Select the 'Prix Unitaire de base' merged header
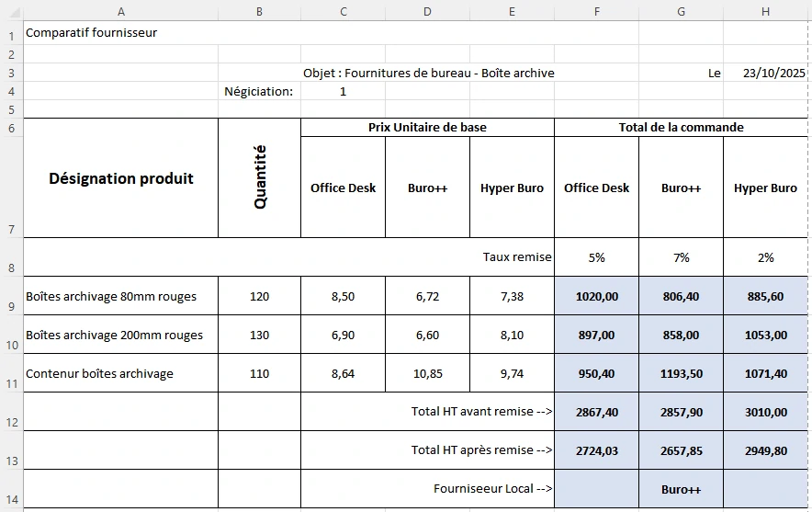The width and height of the screenshot is (812, 512). tap(427, 128)
